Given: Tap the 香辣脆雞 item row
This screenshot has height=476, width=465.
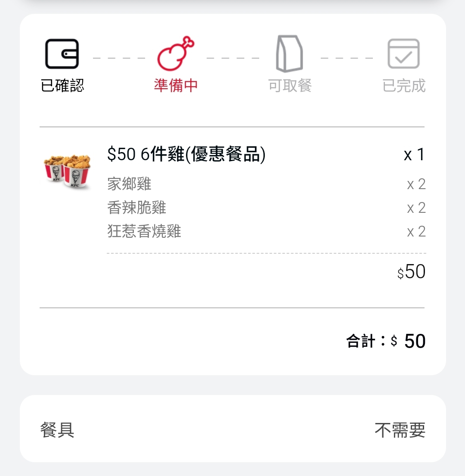Looking at the screenshot, I should 267,208.
